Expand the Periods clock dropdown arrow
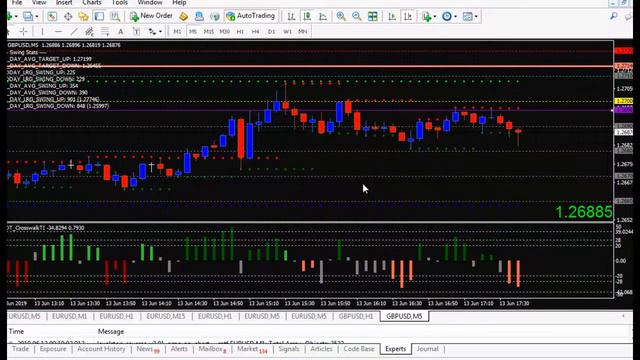This screenshot has height=360, width=640. [455, 17]
